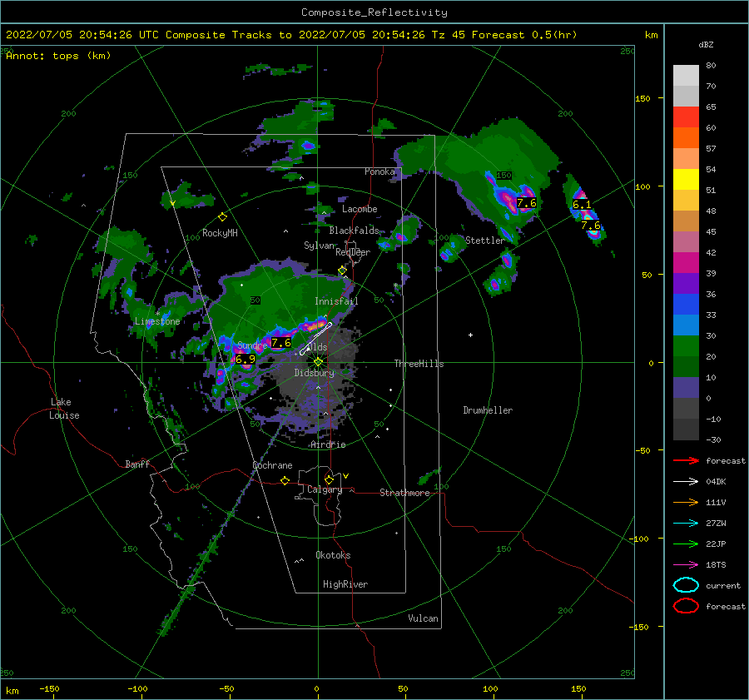Click the white storm track line near Olds

[315, 339]
